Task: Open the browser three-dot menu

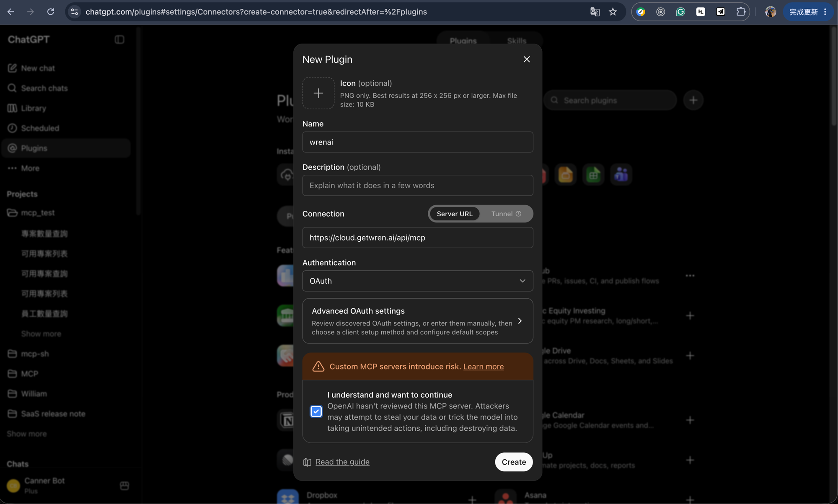Action: pos(825,12)
